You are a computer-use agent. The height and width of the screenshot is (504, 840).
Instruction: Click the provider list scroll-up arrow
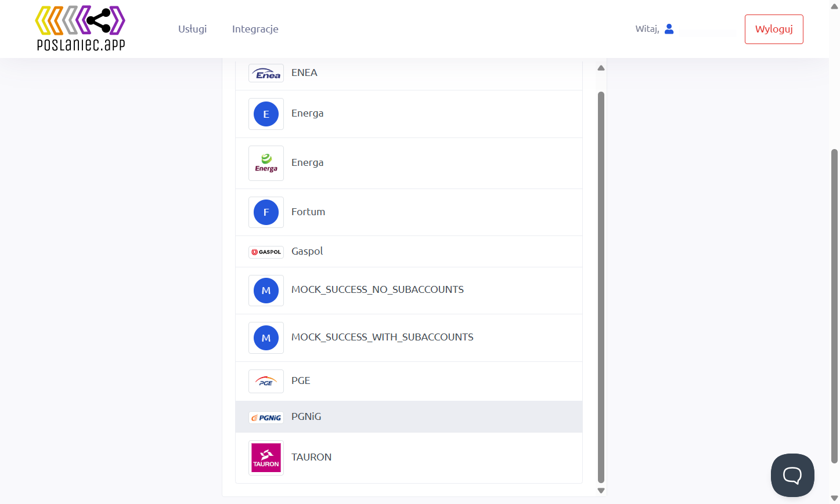click(x=601, y=68)
